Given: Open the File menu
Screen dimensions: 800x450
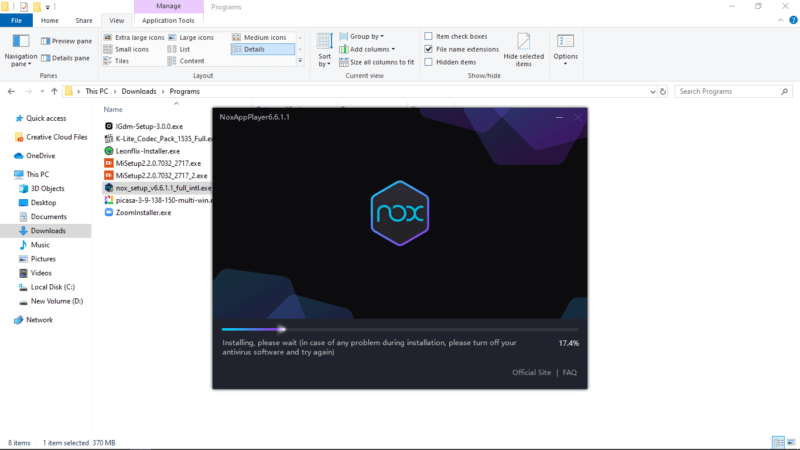Looking at the screenshot, I should click(16, 20).
